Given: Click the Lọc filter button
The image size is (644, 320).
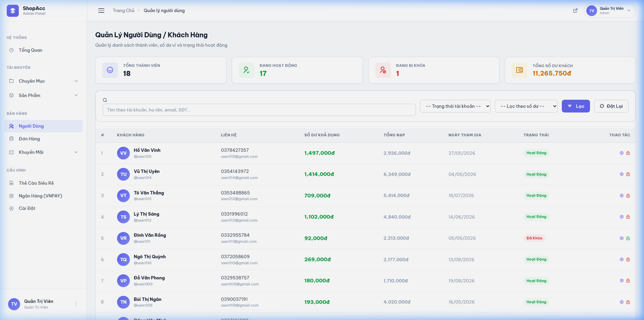Looking at the screenshot, I should [x=576, y=106].
